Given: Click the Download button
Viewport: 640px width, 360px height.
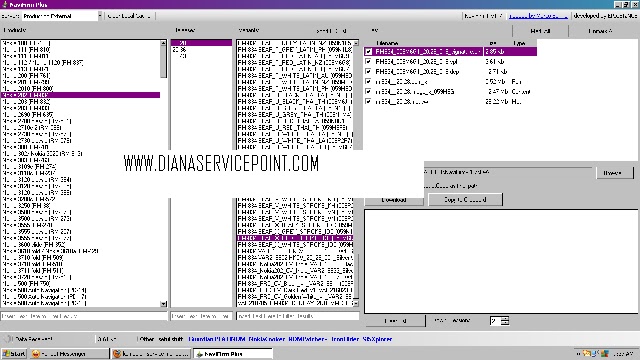Looking at the screenshot, I should [x=394, y=200].
